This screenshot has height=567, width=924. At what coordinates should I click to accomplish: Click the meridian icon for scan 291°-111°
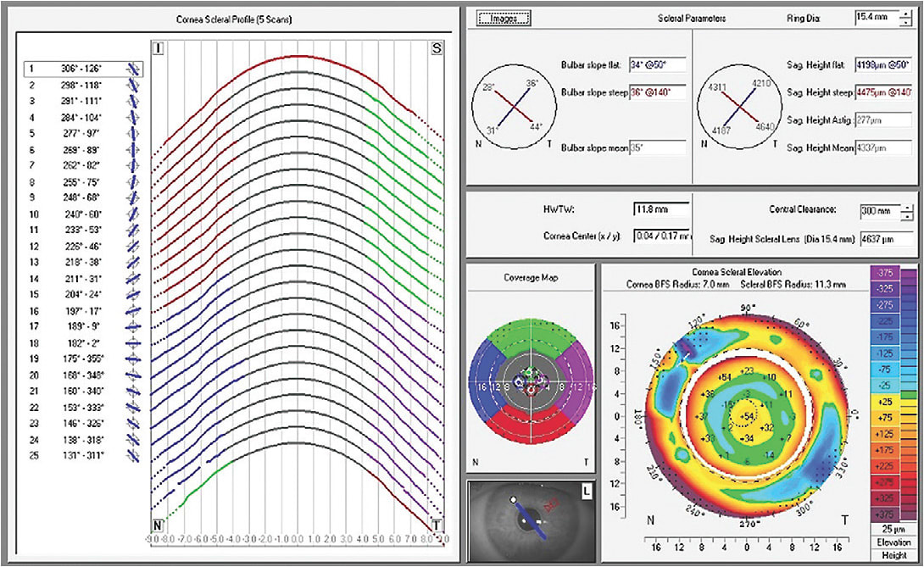click(x=134, y=102)
